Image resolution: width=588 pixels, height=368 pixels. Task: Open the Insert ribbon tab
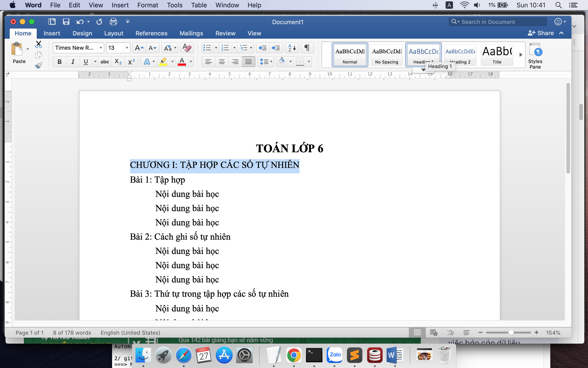pyautogui.click(x=52, y=33)
